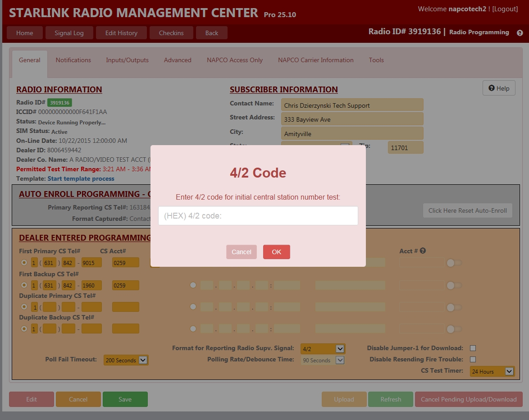
Task: Switch to the Notifications tab
Action: (x=73, y=60)
